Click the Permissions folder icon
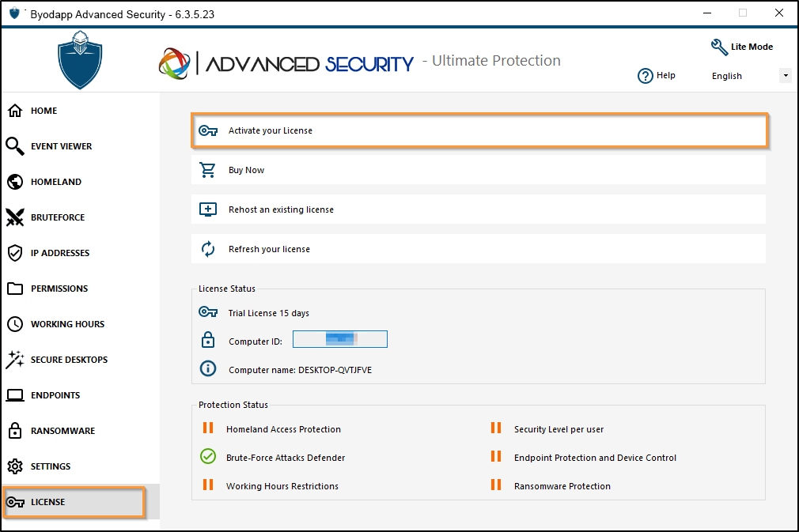 pos(15,289)
